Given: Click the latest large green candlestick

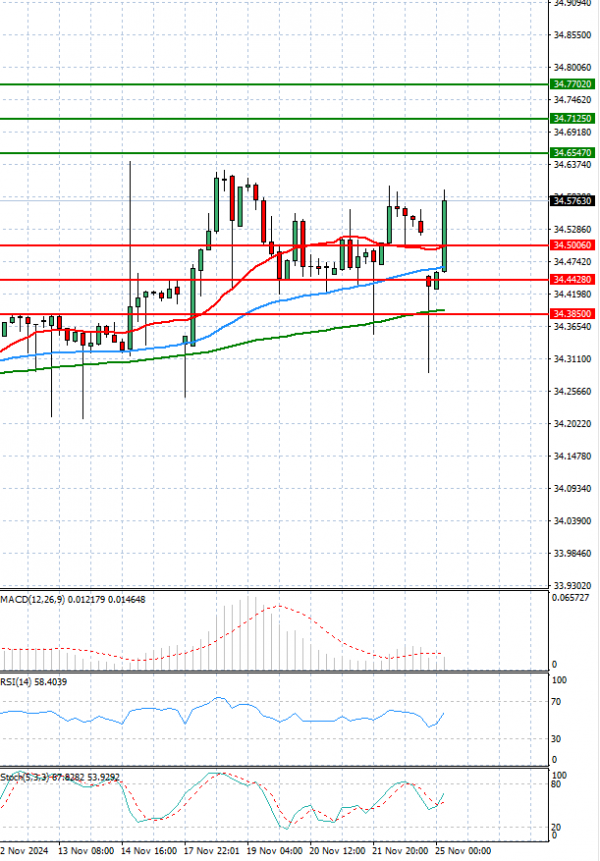Looking at the screenshot, I should click(x=444, y=236).
